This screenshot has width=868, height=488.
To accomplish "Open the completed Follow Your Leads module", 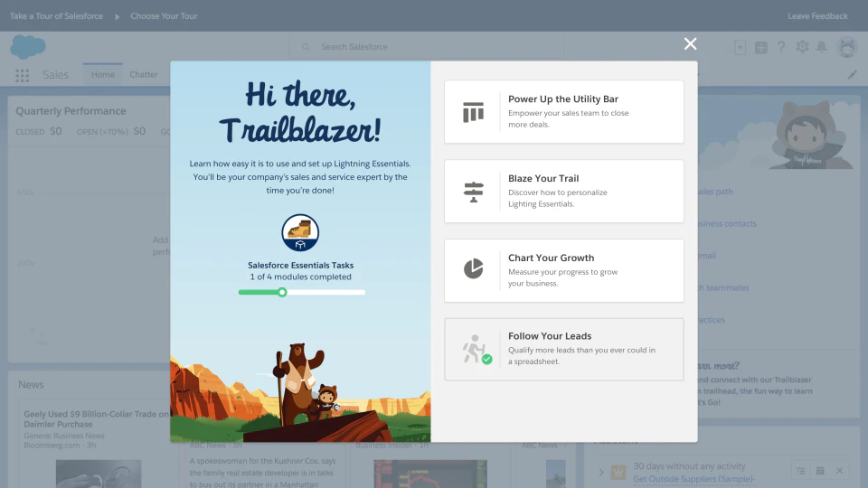I will click(563, 349).
